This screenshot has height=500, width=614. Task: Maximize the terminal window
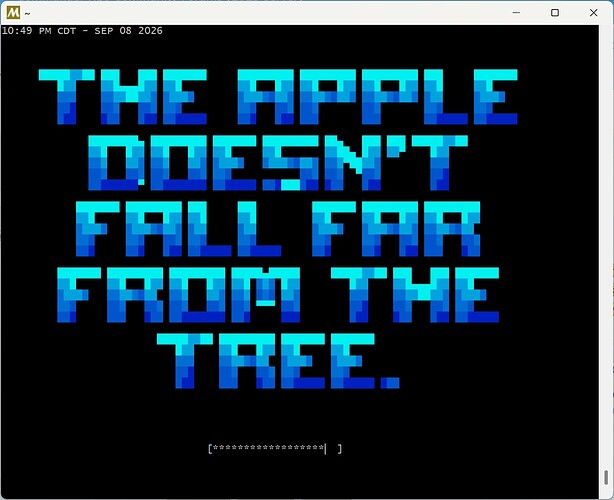pos(555,13)
